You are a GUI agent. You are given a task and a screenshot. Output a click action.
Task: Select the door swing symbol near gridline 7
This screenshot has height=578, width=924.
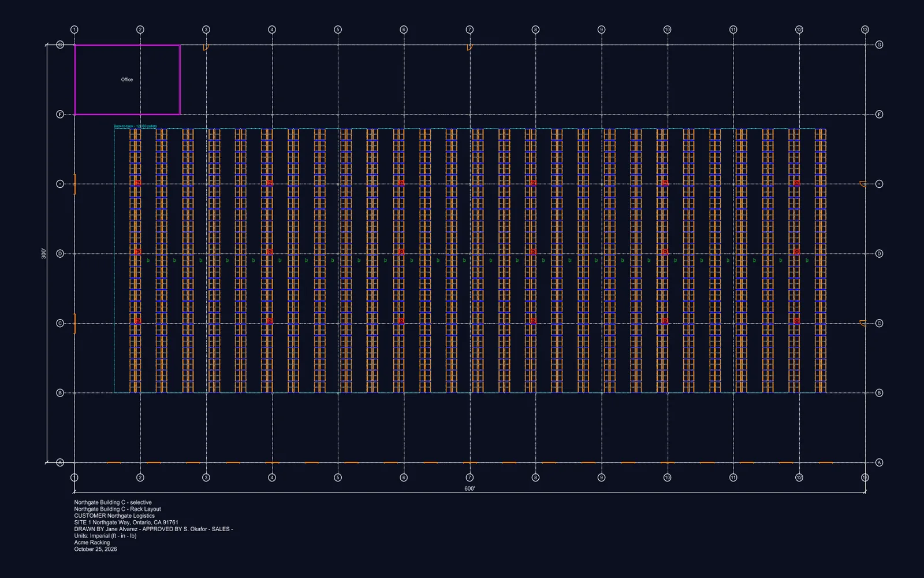click(x=470, y=47)
